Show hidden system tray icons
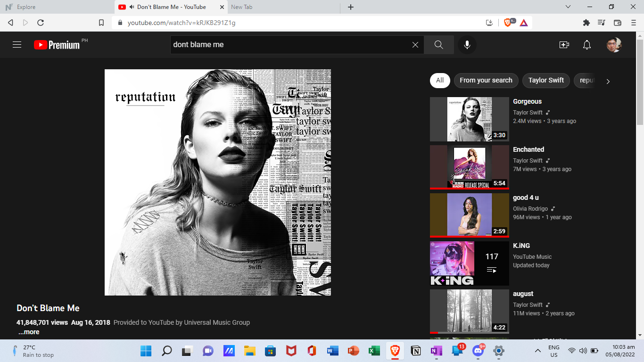Image resolution: width=644 pixels, height=362 pixels. 537,351
